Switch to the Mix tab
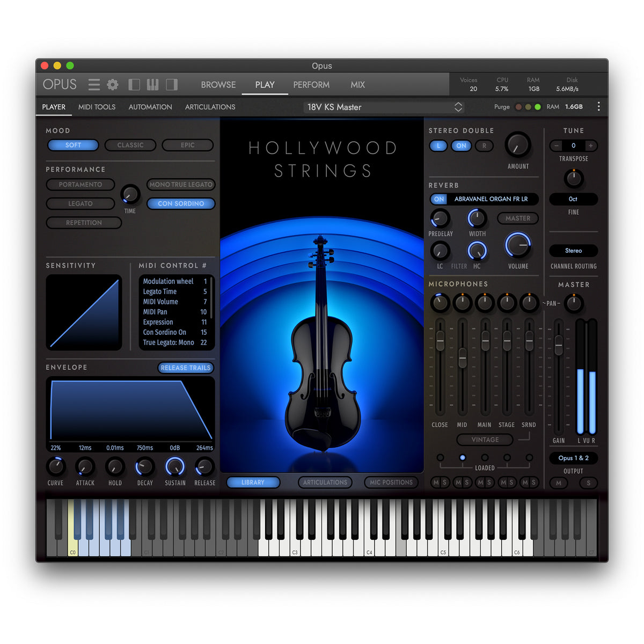The width and height of the screenshot is (644, 644). (358, 85)
